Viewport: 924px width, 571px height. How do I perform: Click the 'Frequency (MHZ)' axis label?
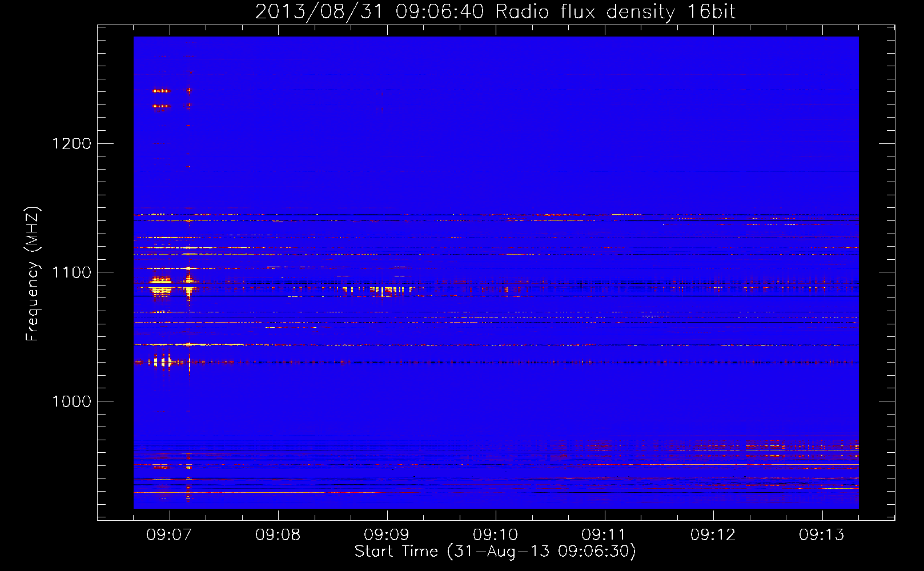33,274
